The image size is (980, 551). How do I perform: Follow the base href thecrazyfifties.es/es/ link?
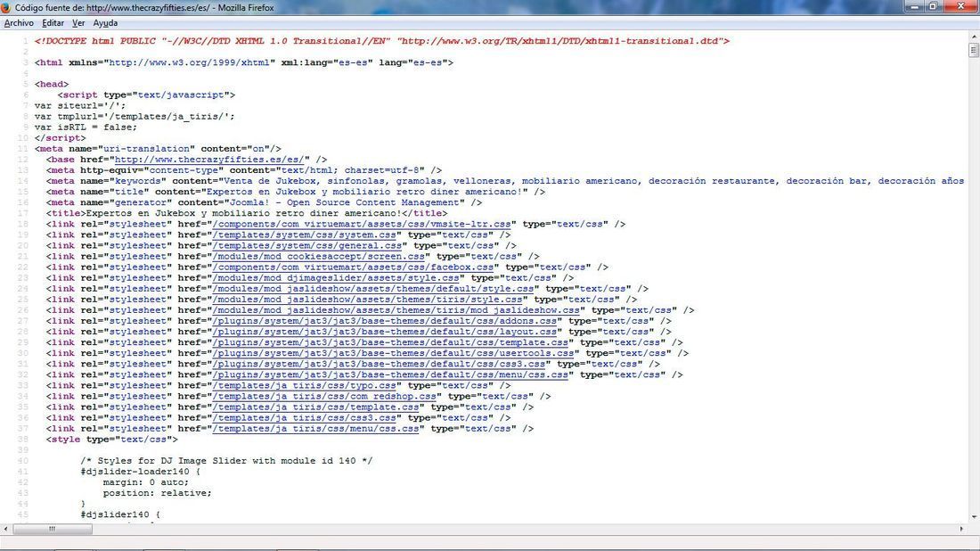coord(208,160)
